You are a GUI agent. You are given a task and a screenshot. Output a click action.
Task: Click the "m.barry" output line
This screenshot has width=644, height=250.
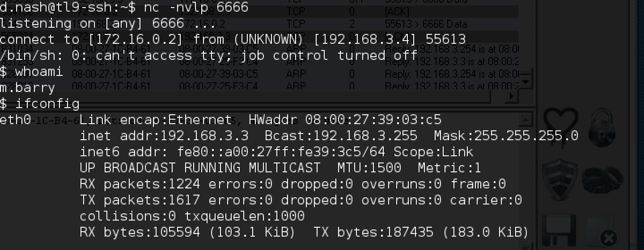[x=27, y=87]
